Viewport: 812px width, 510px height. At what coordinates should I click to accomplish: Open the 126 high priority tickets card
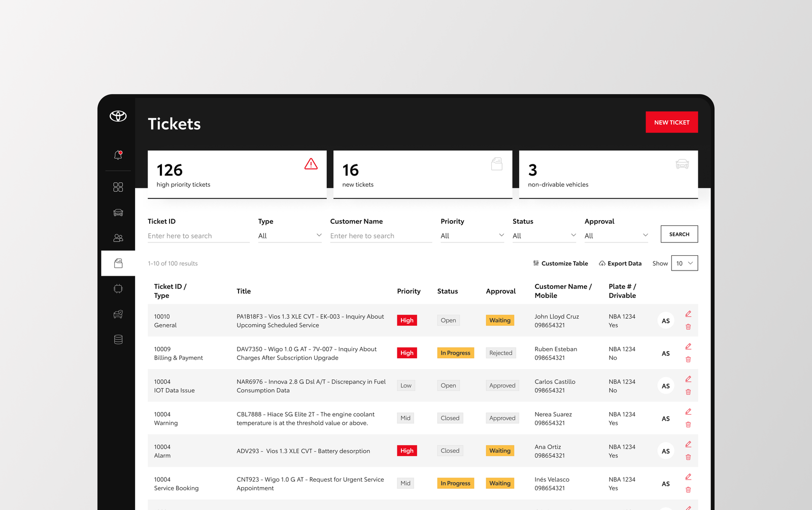tap(237, 174)
